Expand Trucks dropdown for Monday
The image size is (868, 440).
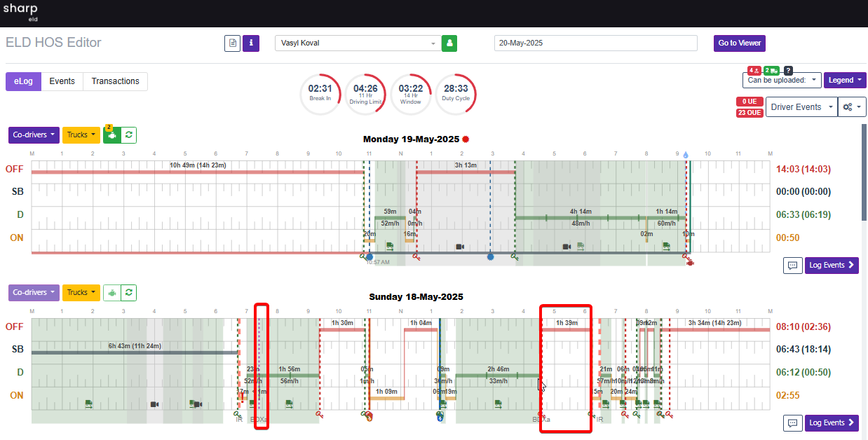(x=81, y=135)
